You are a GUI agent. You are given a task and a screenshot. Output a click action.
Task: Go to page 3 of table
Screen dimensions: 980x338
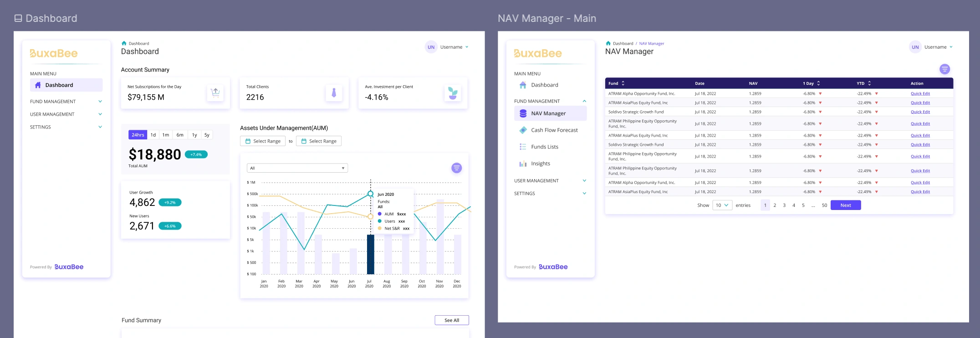point(784,205)
